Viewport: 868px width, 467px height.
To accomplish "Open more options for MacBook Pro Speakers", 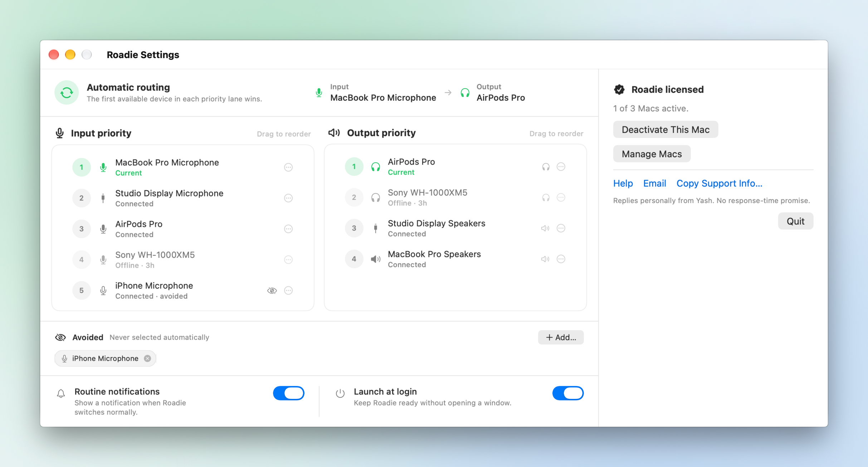I will point(561,259).
